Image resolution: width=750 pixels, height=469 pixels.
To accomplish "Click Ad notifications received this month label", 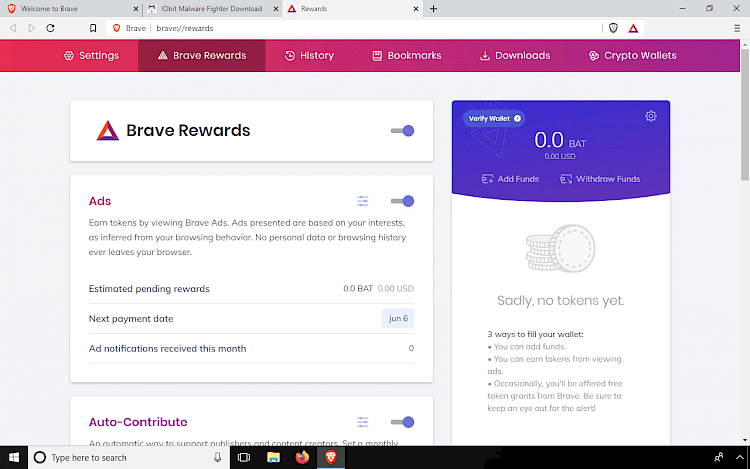I will tap(167, 349).
